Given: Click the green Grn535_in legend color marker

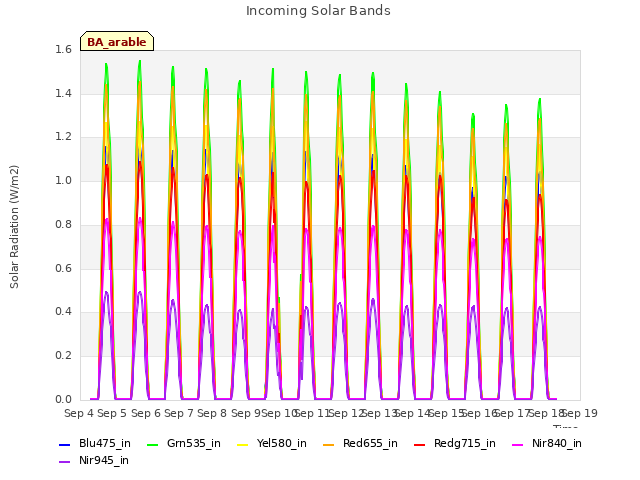Looking at the screenshot, I should click(152, 444).
